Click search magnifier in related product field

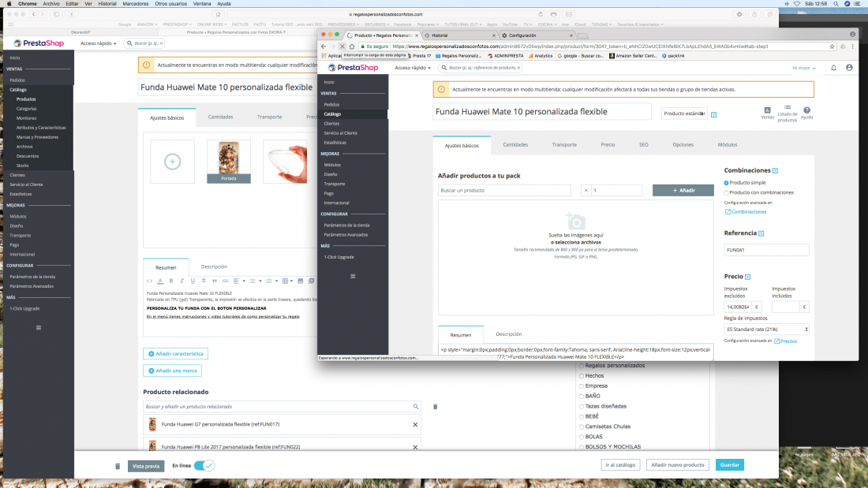pos(416,407)
